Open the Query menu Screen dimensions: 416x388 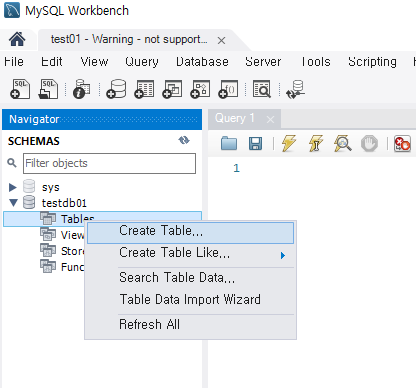click(142, 62)
